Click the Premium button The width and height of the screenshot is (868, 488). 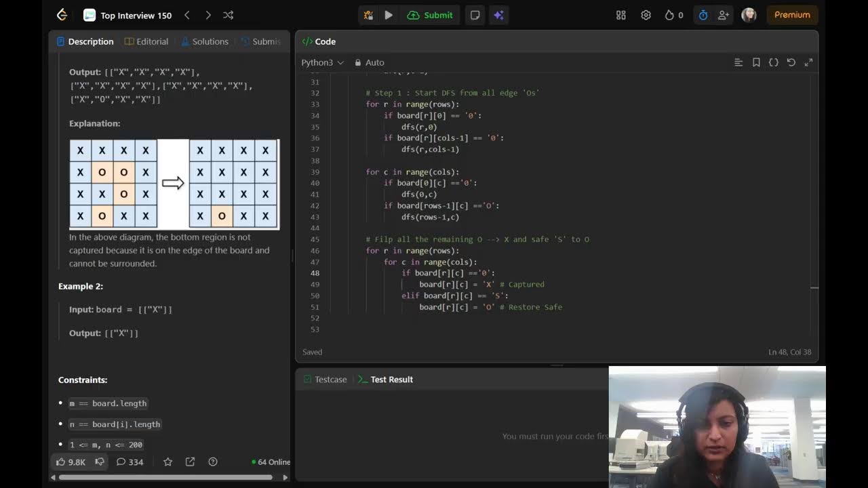point(792,15)
